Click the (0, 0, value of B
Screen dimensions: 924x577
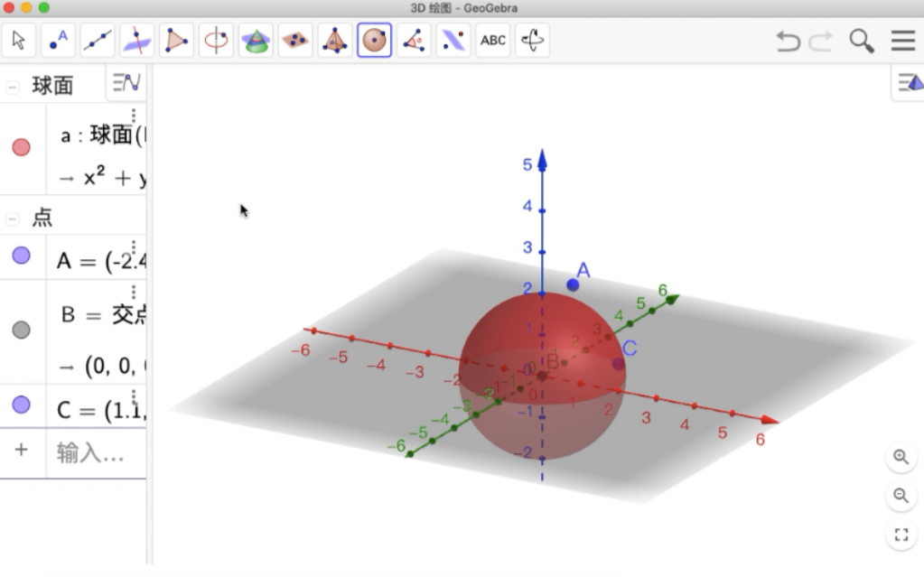tap(115, 366)
